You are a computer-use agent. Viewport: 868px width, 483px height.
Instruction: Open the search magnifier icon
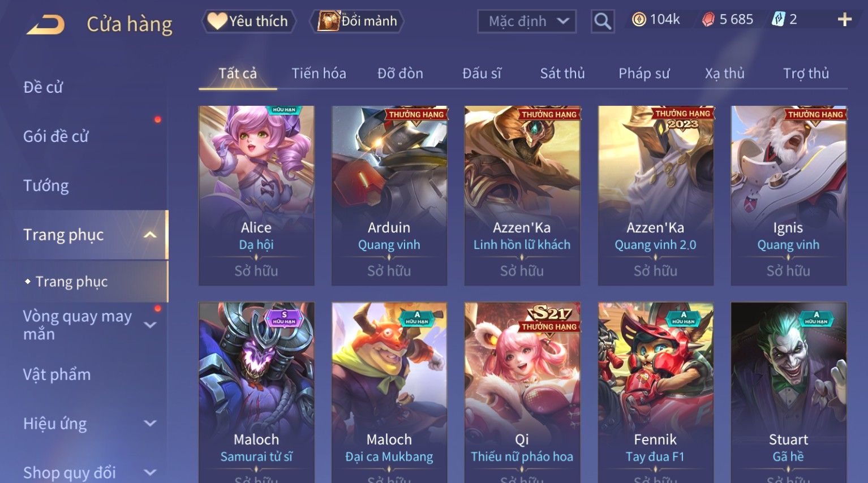[603, 21]
